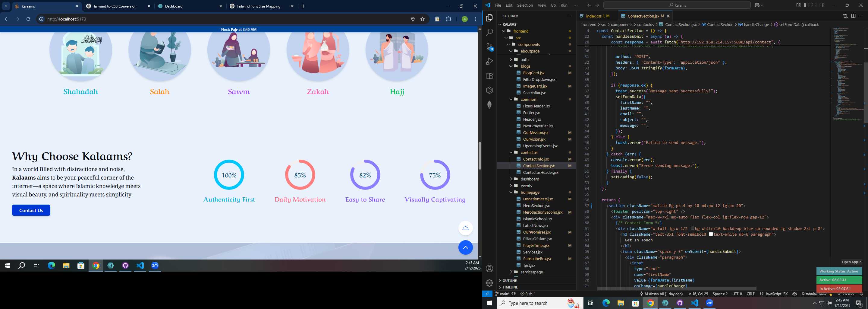Screen dimensions: 868x309
Task: Click the Ln 16, Col 29 status item
Action: (697, 294)
